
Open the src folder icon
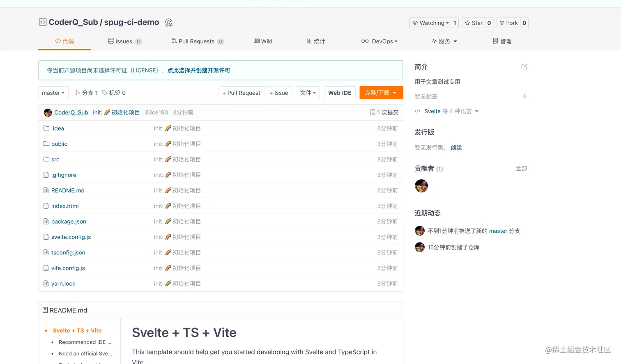pos(46,159)
